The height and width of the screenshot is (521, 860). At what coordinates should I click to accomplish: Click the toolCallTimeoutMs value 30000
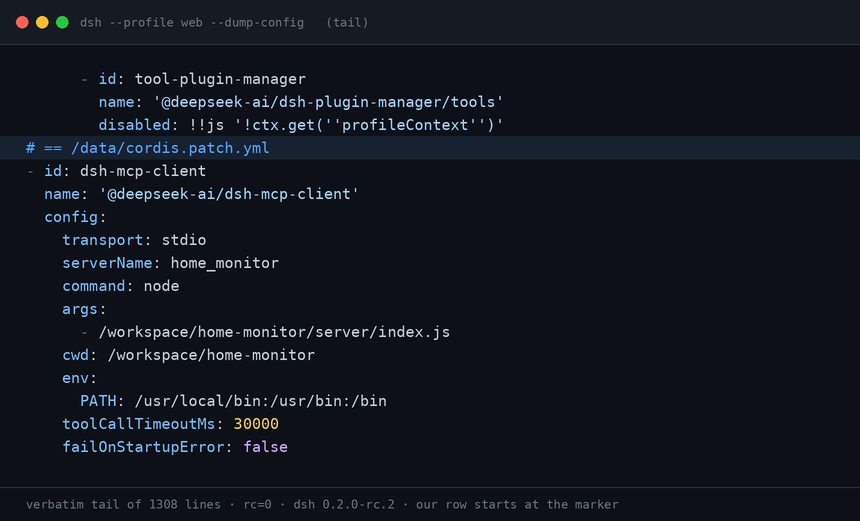[x=256, y=424]
